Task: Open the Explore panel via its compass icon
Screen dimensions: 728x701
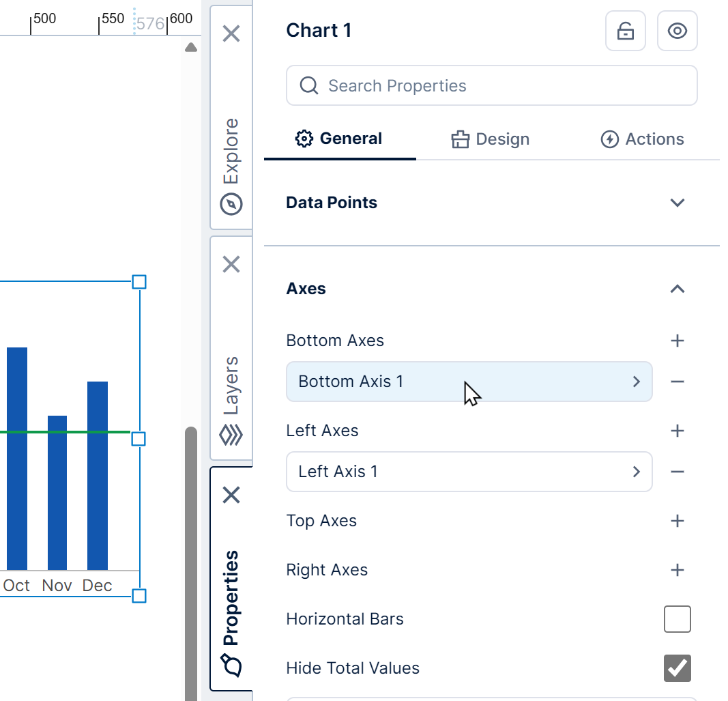Action: [x=231, y=203]
